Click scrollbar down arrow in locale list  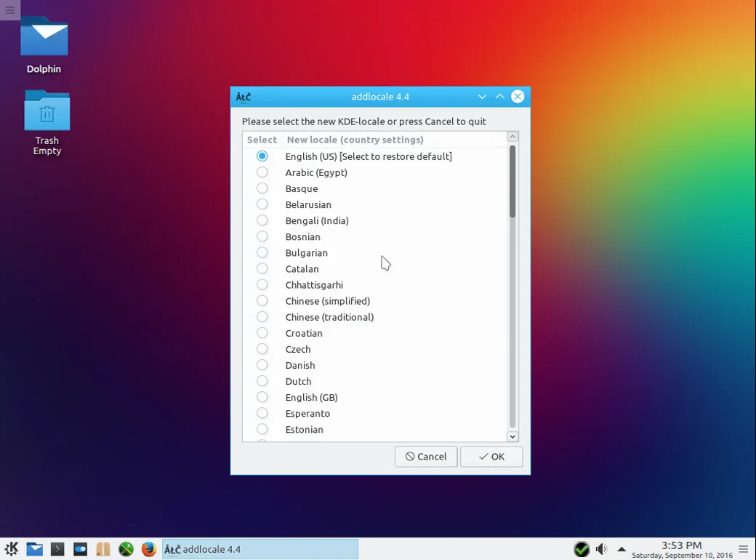pos(512,436)
